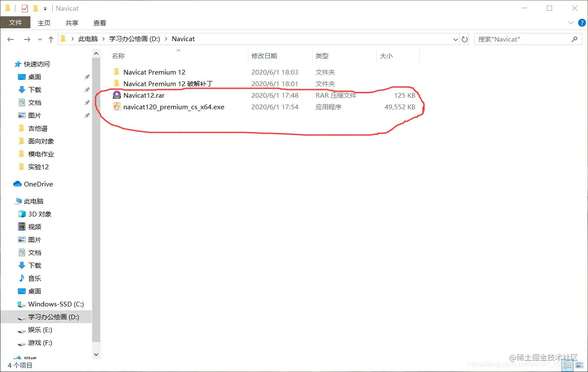Image resolution: width=588 pixels, height=372 pixels.
Task: Switch to details view layout icon
Action: (568, 366)
